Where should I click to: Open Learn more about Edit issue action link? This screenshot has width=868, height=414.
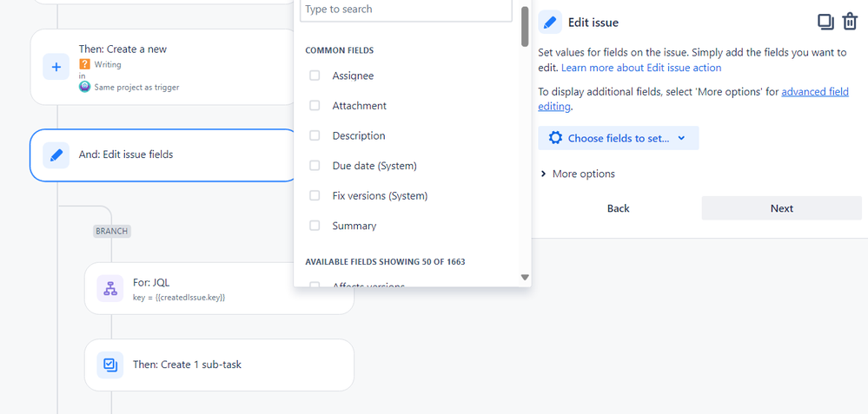pyautogui.click(x=641, y=68)
